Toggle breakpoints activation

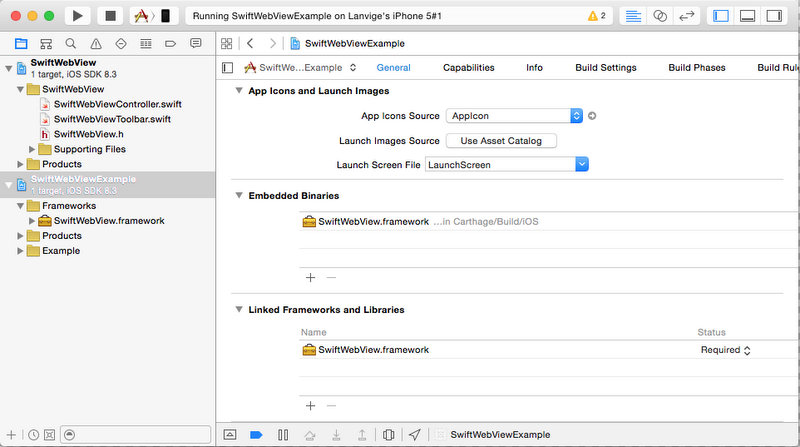coord(256,435)
